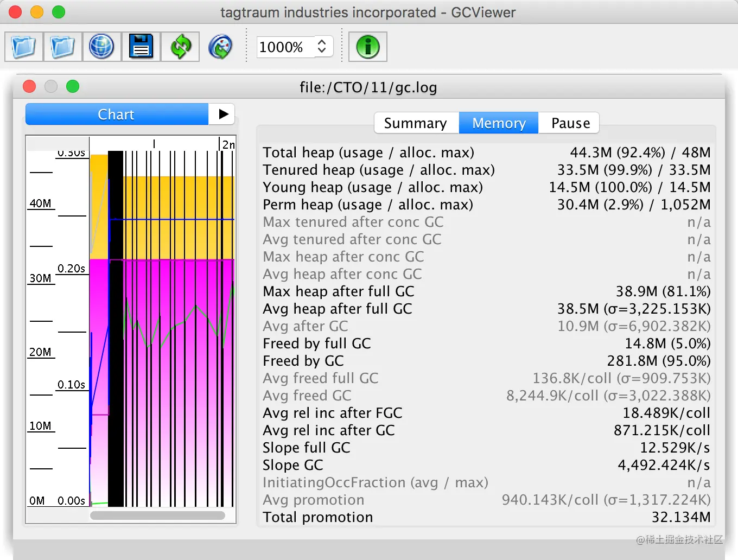Click the "Avg freed GC" label

click(x=307, y=396)
